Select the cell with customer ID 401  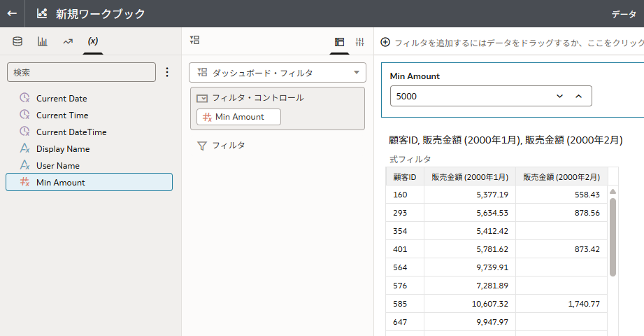point(405,248)
